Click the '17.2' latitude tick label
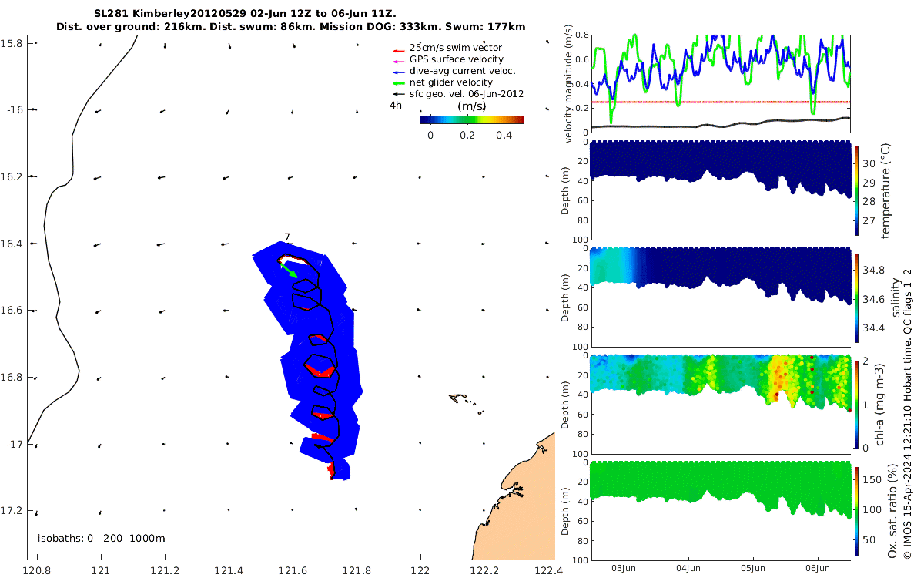Viewport: 924px width, 578px height. click(12, 511)
